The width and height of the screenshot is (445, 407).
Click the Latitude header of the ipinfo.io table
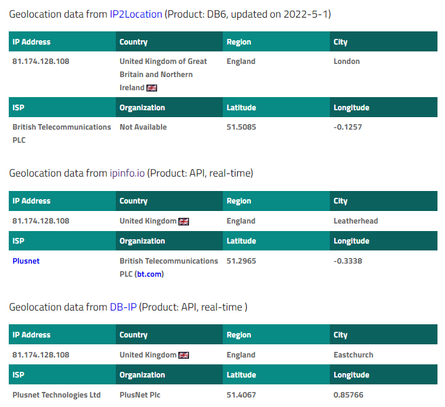tap(276, 241)
